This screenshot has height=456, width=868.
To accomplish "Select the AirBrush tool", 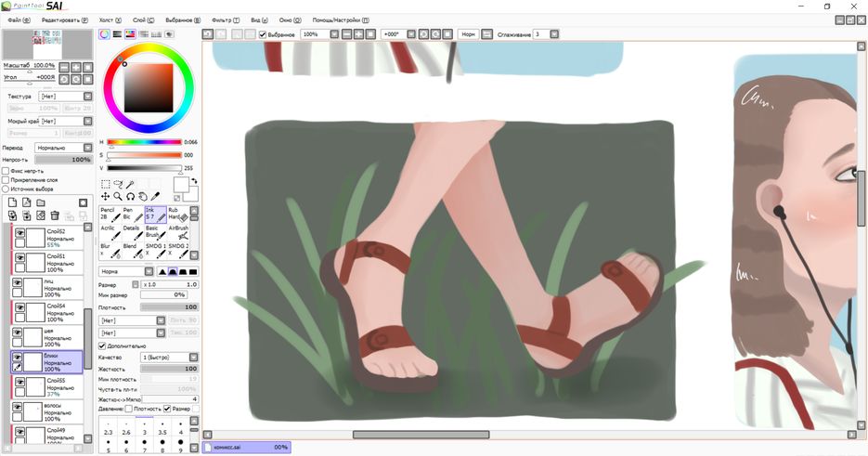I will [x=178, y=233].
